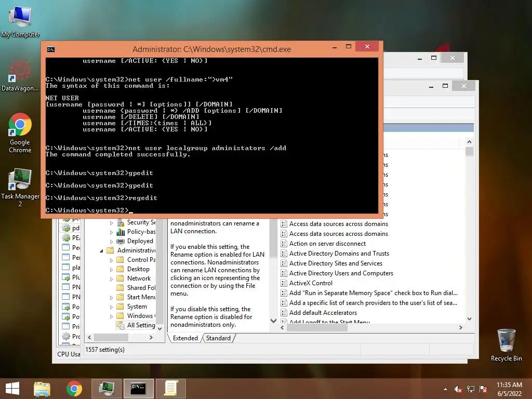
Task: Expand the Deployed Printers node
Action: (111, 242)
